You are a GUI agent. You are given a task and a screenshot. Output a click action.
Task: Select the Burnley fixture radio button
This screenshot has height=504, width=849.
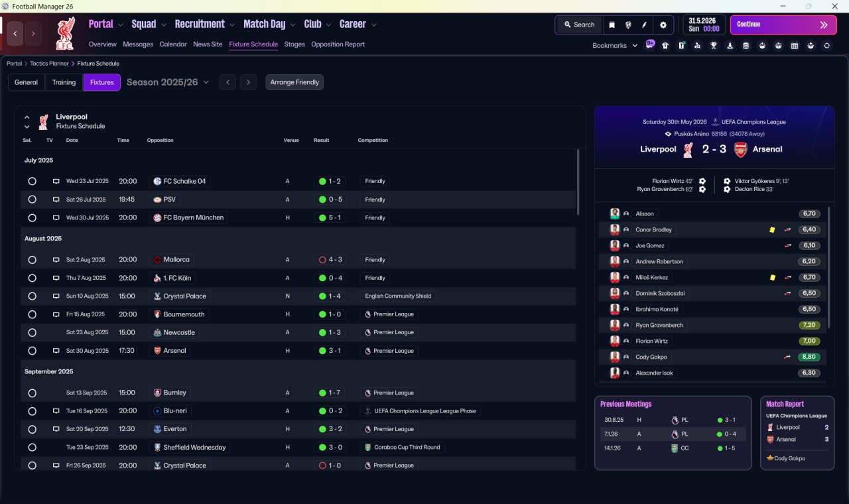coord(32,393)
